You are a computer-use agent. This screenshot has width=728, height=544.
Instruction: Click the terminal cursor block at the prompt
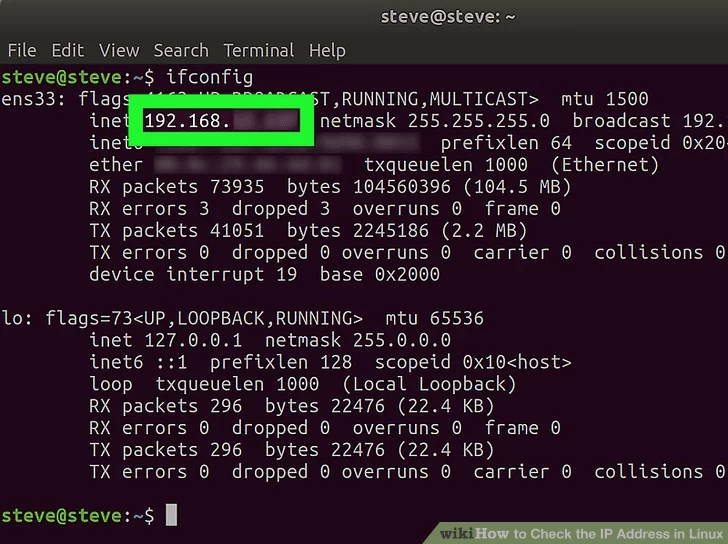pyautogui.click(x=171, y=515)
